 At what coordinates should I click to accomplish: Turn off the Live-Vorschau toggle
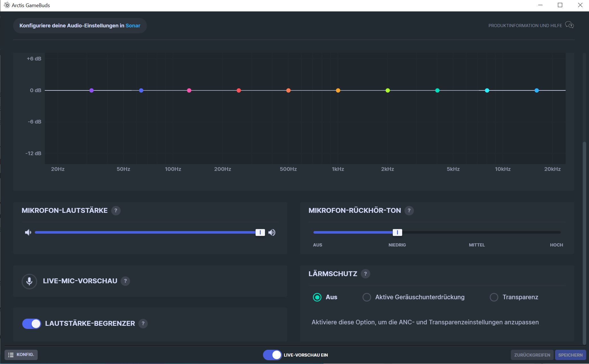click(x=272, y=355)
